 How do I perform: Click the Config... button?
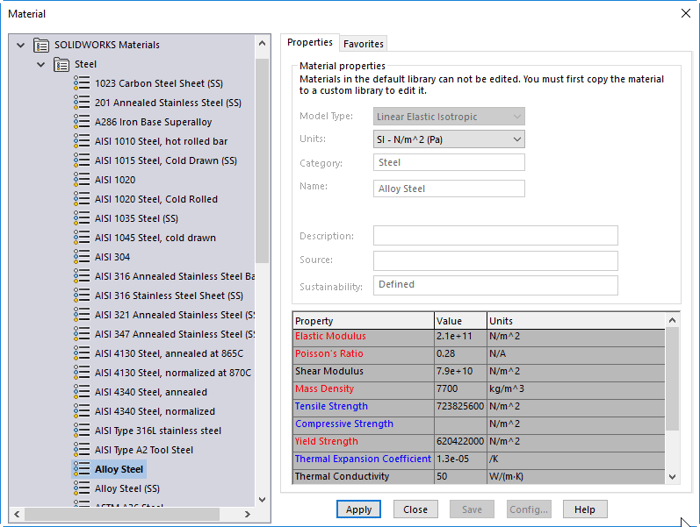click(x=529, y=510)
